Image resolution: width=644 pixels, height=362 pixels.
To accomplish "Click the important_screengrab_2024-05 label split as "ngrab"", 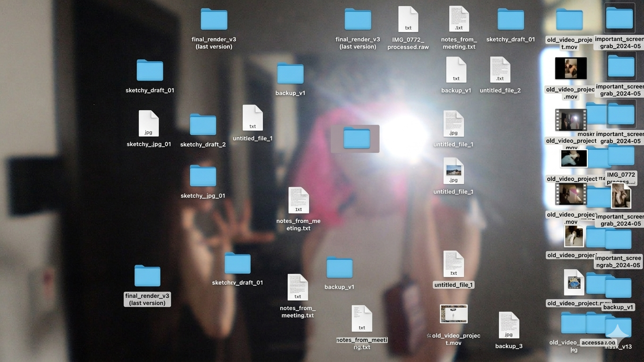I will [x=618, y=262].
